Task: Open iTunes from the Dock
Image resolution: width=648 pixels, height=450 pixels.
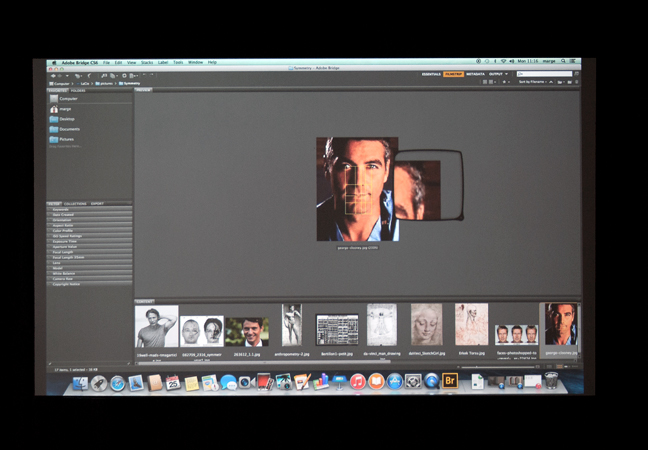Action: click(357, 382)
